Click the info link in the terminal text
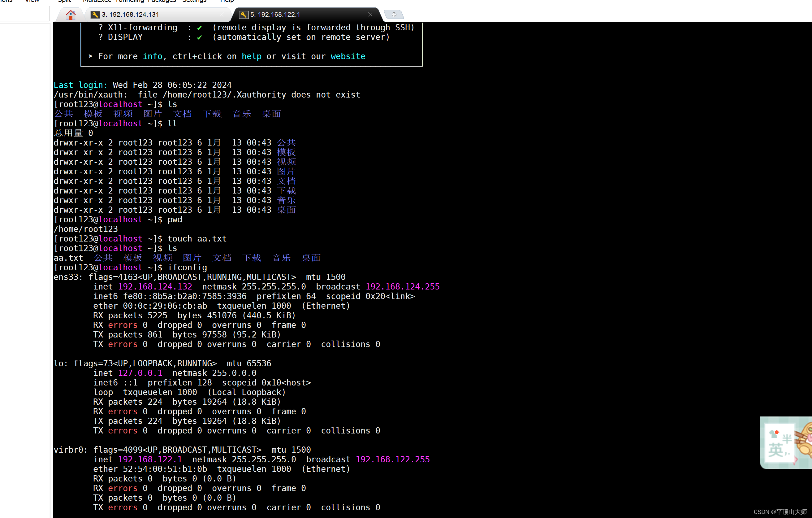The height and width of the screenshot is (518, 812). pos(153,56)
